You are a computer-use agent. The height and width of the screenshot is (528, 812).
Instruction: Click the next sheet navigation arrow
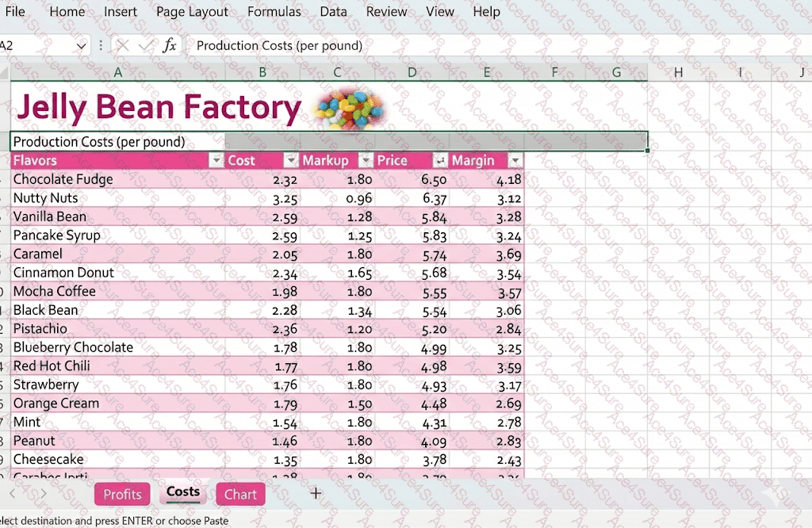click(x=43, y=494)
